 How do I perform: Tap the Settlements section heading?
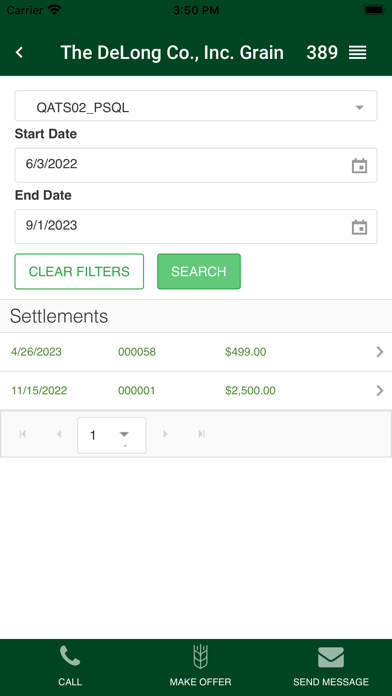coord(59,316)
